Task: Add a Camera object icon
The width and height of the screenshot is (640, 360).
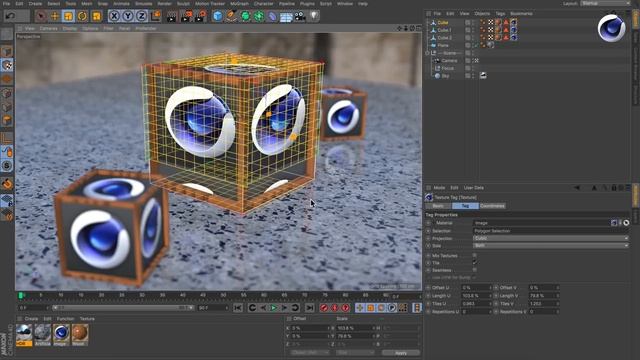Action: point(300,16)
